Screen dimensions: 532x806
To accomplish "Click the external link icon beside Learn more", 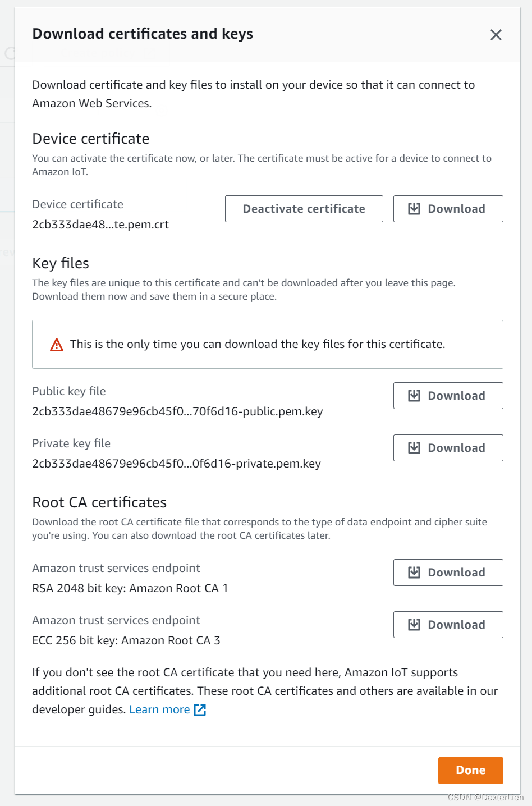I will (x=200, y=710).
